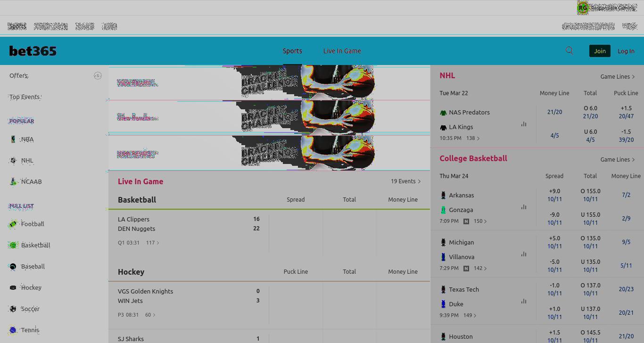The width and height of the screenshot is (644, 343).
Task: Click the Duke jersey icon
Action: tap(443, 304)
